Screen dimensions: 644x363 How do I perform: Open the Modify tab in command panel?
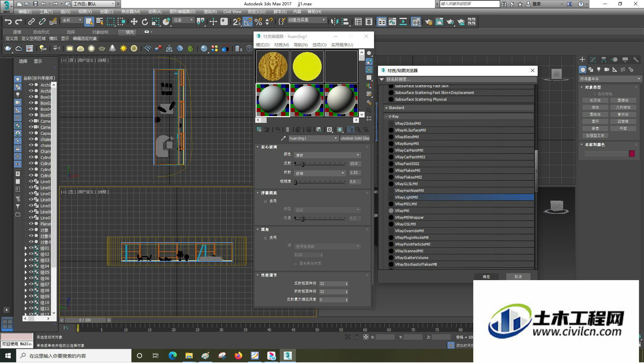pos(593,60)
